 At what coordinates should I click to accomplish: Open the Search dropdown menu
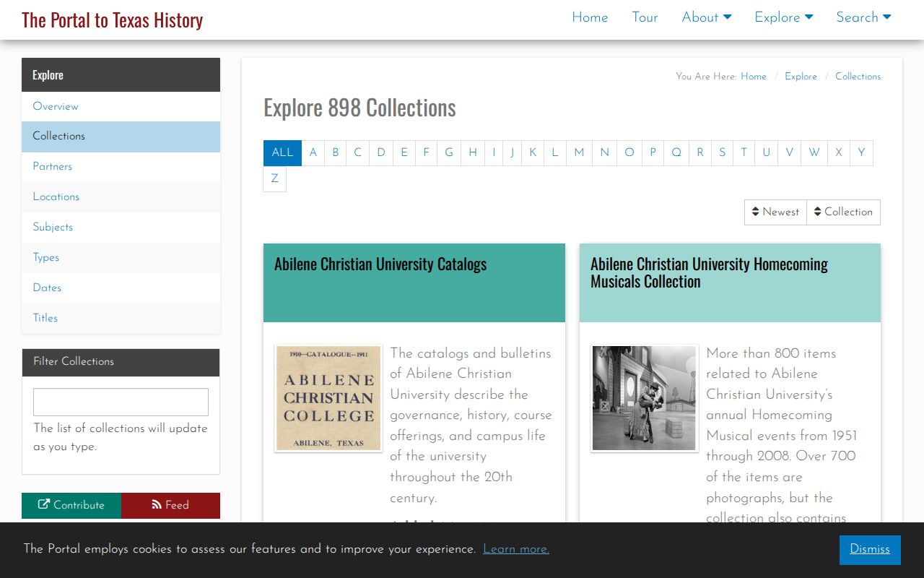tap(863, 17)
